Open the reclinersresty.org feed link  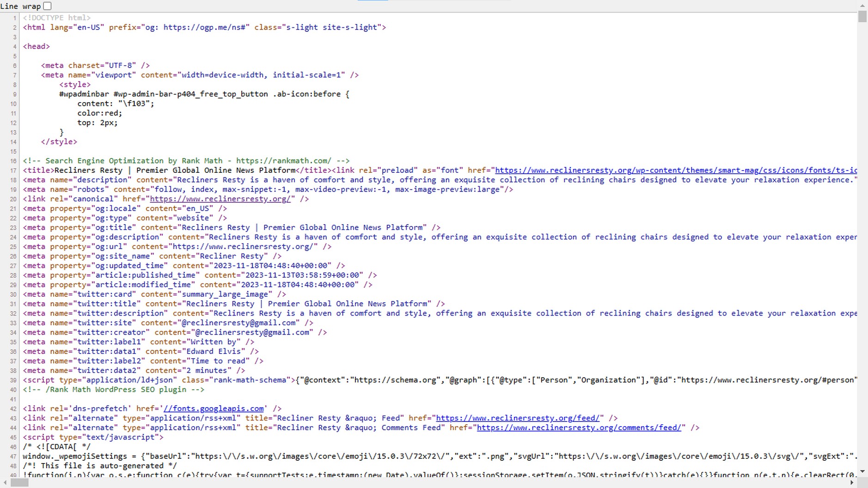click(x=518, y=418)
